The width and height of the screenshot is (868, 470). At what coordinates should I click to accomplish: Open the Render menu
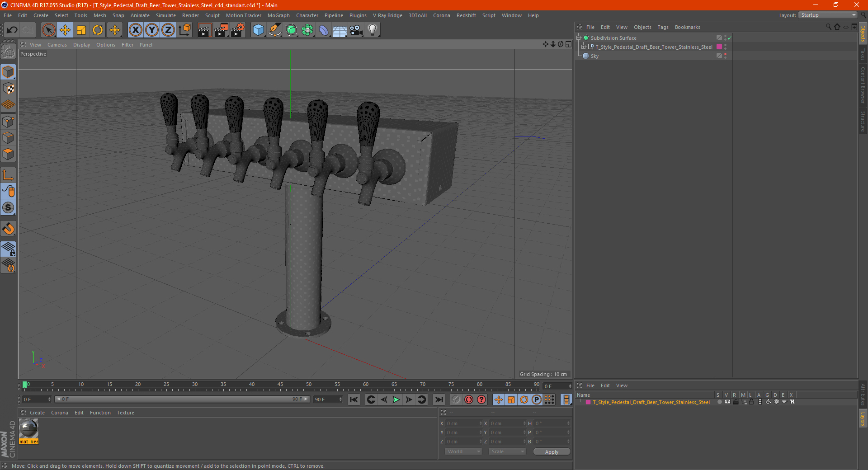tap(190, 15)
